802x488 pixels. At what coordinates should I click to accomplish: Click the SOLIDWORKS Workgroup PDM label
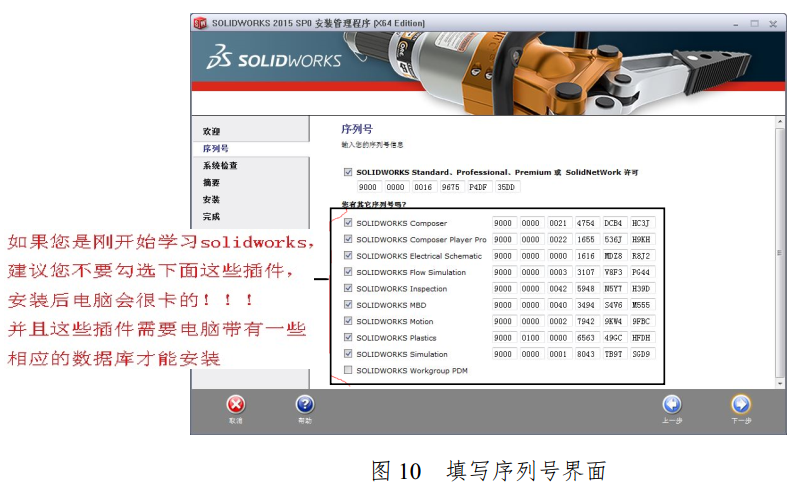click(412, 370)
